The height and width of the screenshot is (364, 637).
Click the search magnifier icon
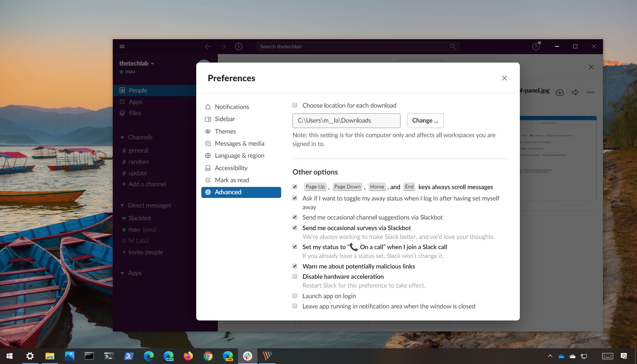(453, 46)
